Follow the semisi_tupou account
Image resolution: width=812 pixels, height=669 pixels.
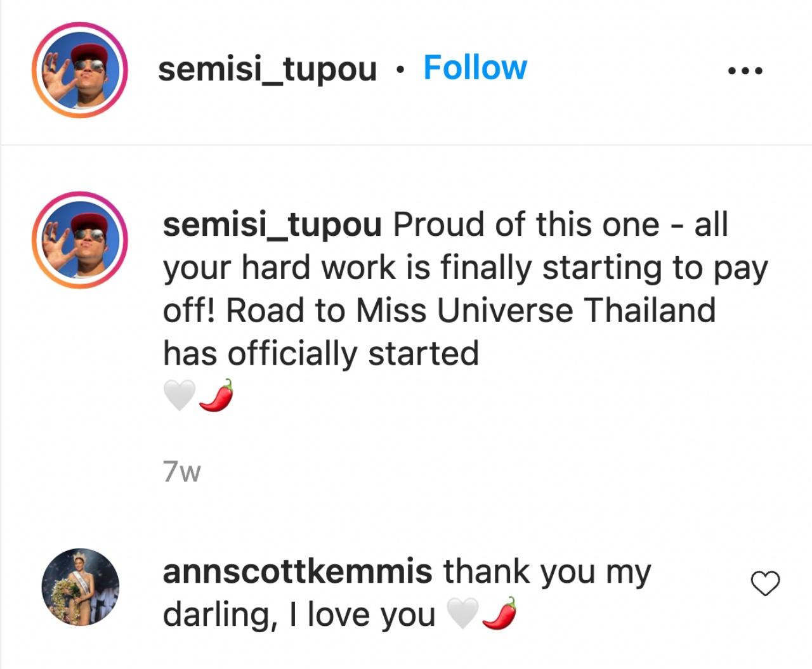475,68
